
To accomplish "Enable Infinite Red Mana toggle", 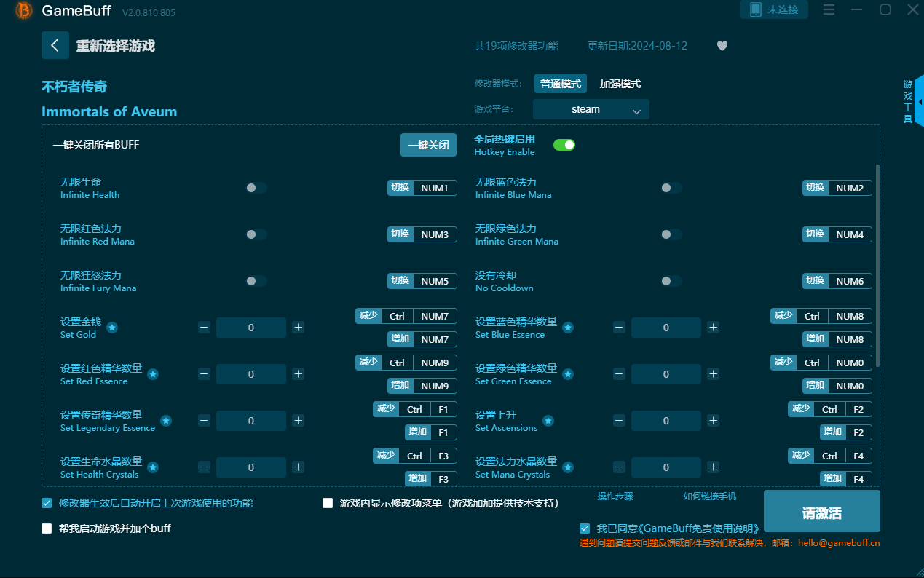I will coord(256,234).
